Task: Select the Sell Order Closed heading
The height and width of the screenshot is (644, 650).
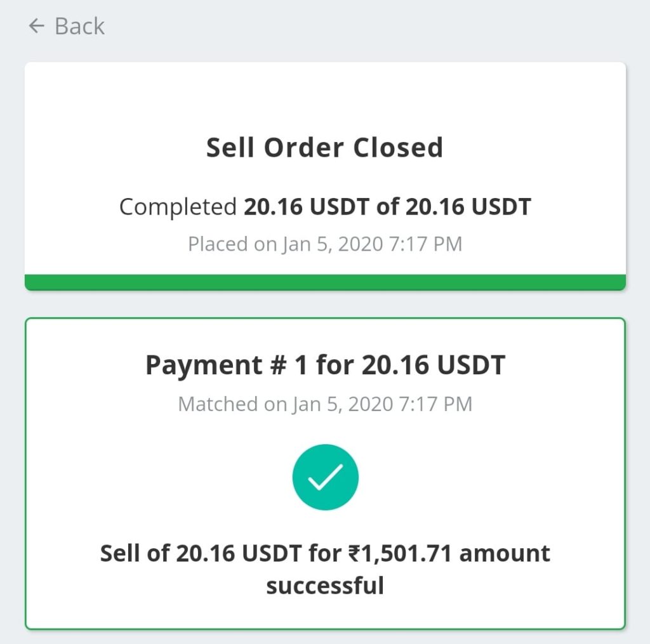Action: [325, 148]
